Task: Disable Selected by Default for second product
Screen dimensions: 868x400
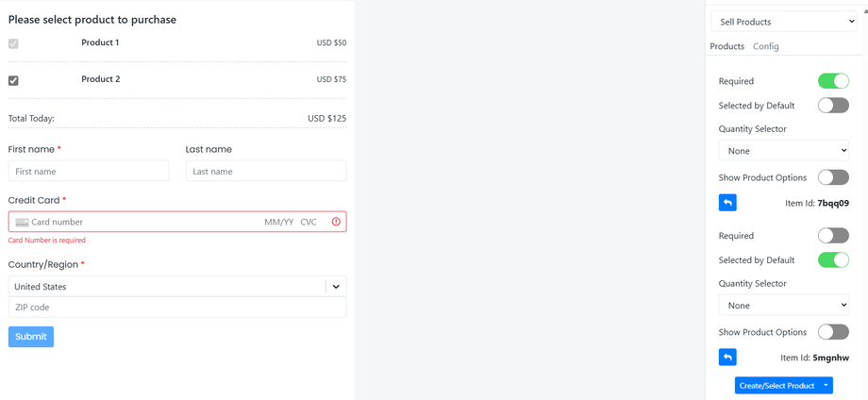Action: [833, 260]
